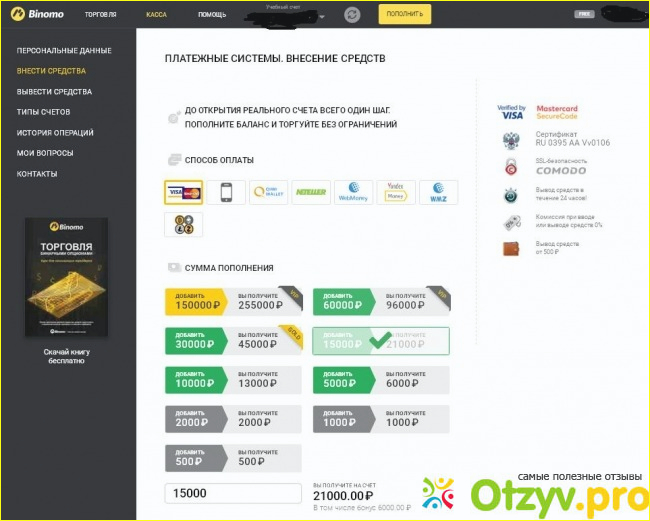Expand the account type dropdown arrow
This screenshot has width=650, height=521.
pyautogui.click(x=322, y=17)
